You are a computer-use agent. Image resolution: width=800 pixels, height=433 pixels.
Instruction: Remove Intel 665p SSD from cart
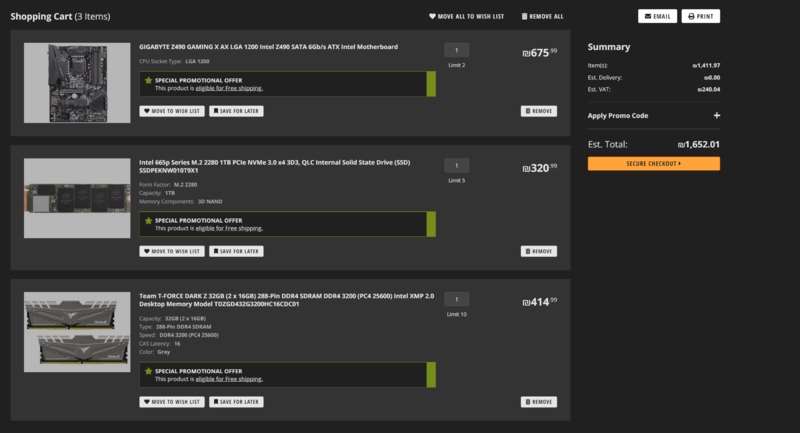point(539,251)
